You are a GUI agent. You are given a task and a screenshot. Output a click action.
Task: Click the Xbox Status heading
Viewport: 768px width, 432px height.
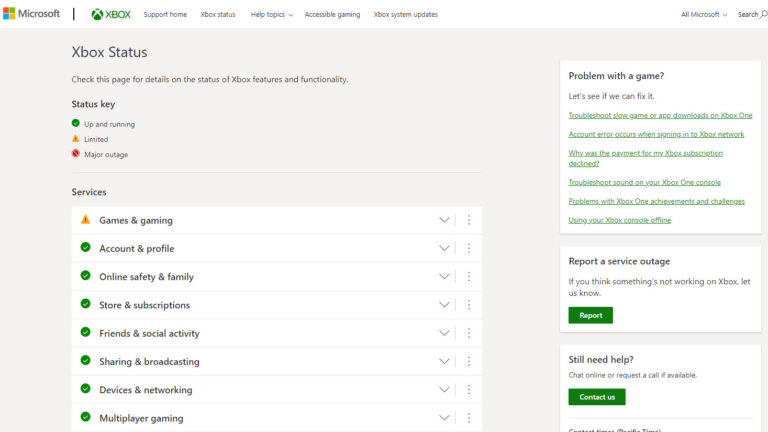[109, 52]
